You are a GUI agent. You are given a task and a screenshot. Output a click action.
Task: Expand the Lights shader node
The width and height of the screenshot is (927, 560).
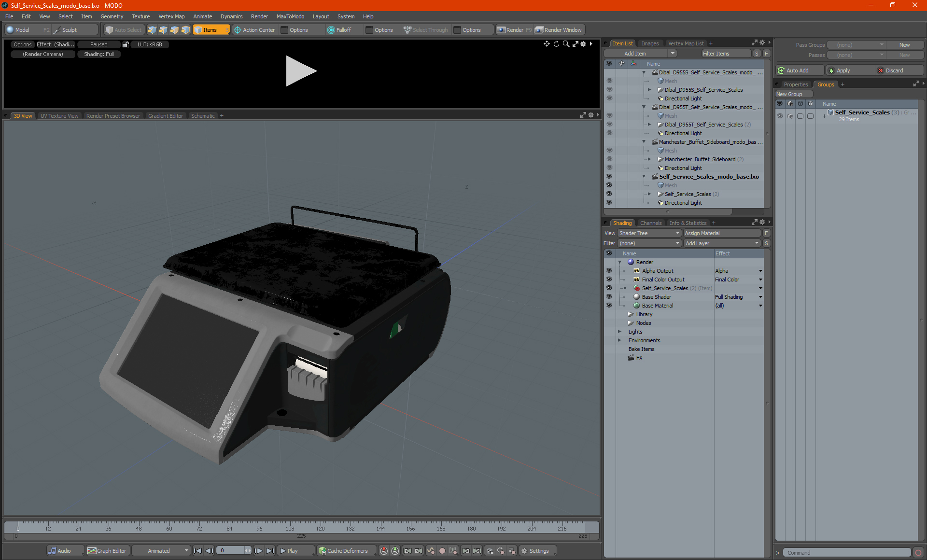pyautogui.click(x=619, y=332)
